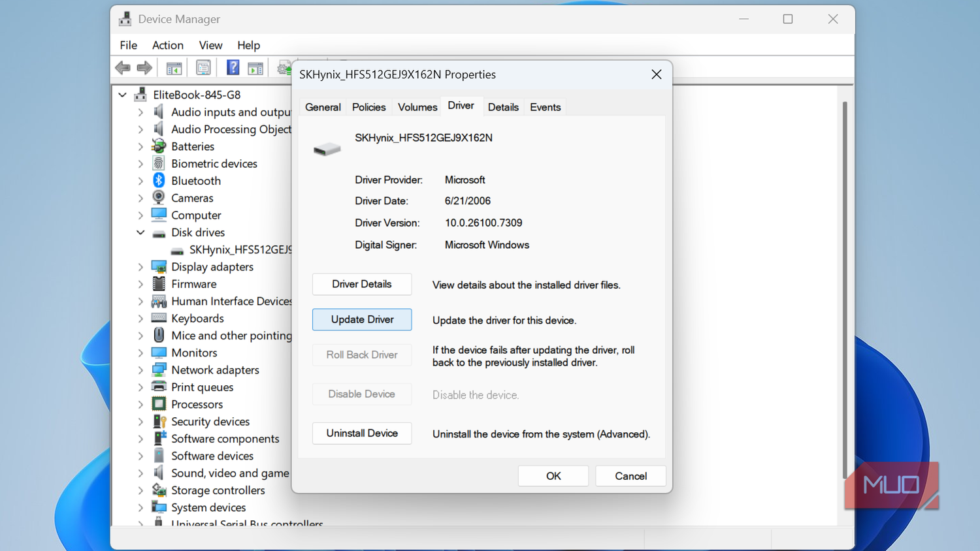Click the Cancel button
This screenshot has width=980, height=551.
tap(631, 476)
